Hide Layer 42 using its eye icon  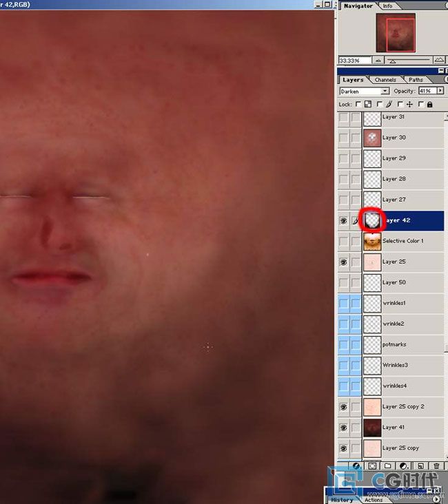343,220
